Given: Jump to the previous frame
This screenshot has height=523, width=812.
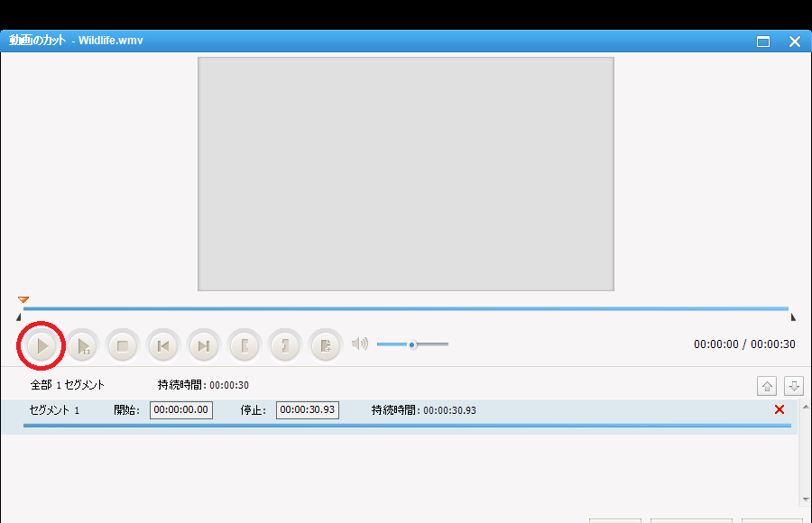Looking at the screenshot, I should pyautogui.click(x=163, y=346).
